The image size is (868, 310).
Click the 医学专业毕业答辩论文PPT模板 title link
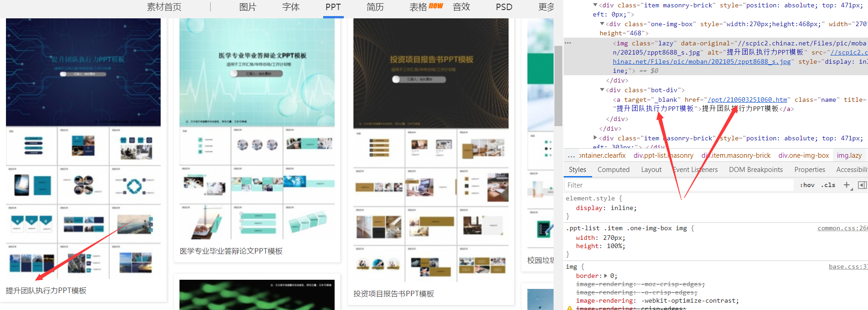(x=231, y=251)
